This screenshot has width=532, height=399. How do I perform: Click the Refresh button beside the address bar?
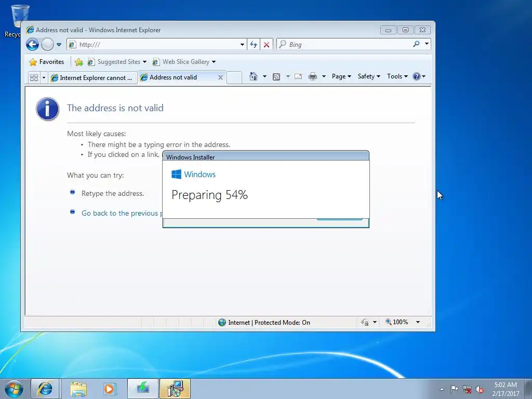click(254, 45)
